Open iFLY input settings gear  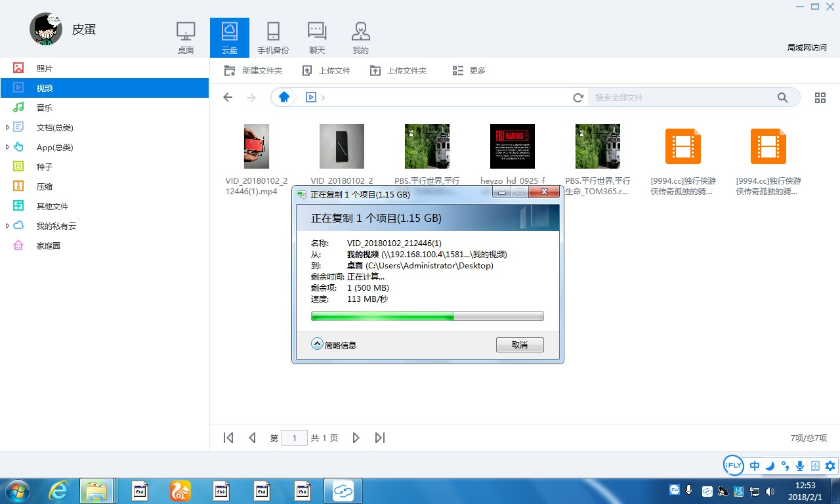click(x=830, y=466)
